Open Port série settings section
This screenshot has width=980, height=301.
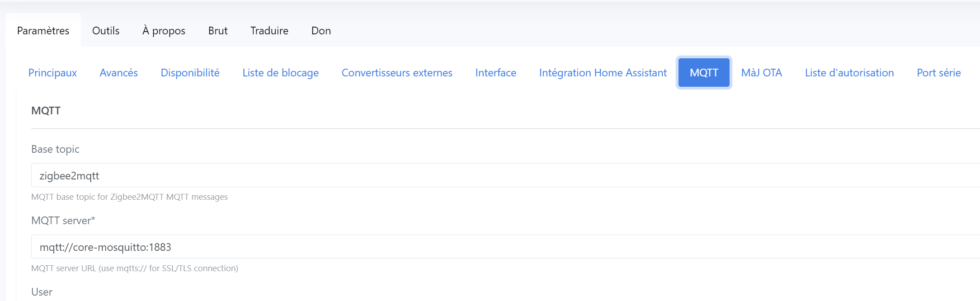pyautogui.click(x=939, y=73)
